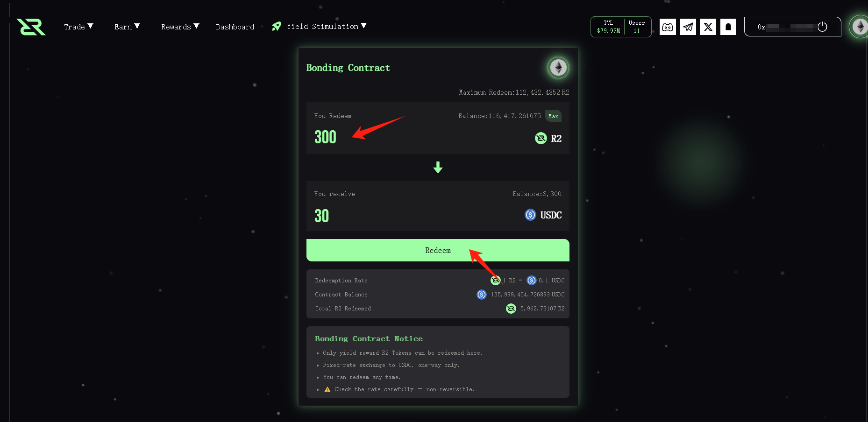Click the green Redeem button
This screenshot has width=868, height=422.
438,250
